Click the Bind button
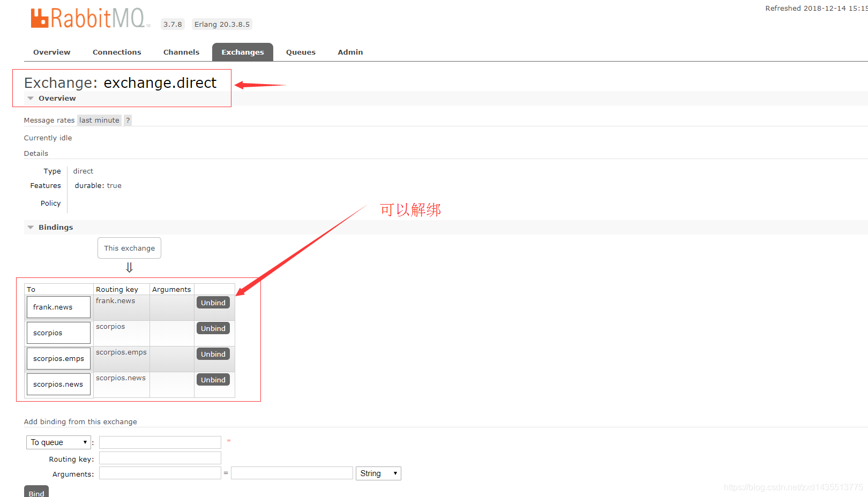 click(x=36, y=492)
